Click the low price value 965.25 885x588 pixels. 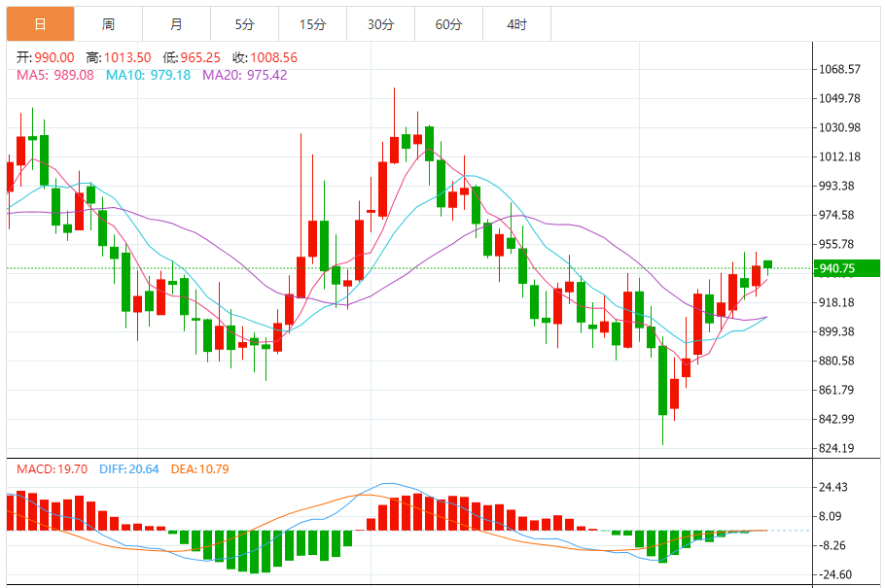click(x=200, y=57)
